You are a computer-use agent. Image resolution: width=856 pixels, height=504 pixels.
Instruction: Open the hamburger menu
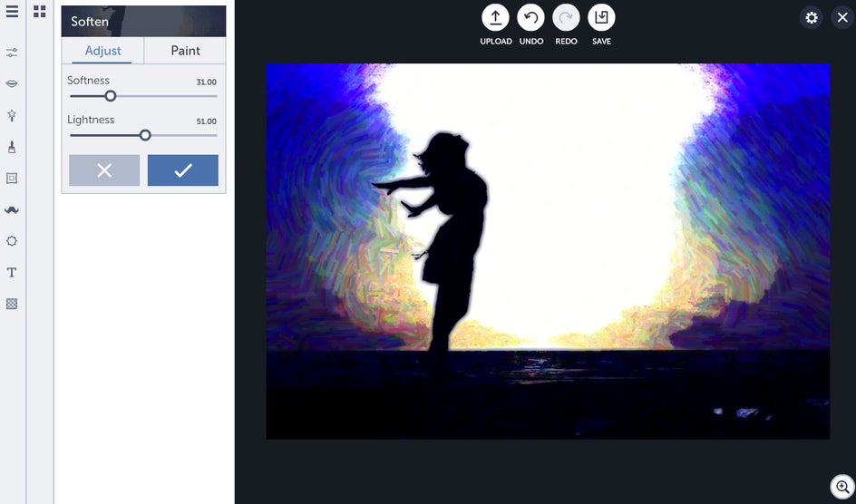12,12
